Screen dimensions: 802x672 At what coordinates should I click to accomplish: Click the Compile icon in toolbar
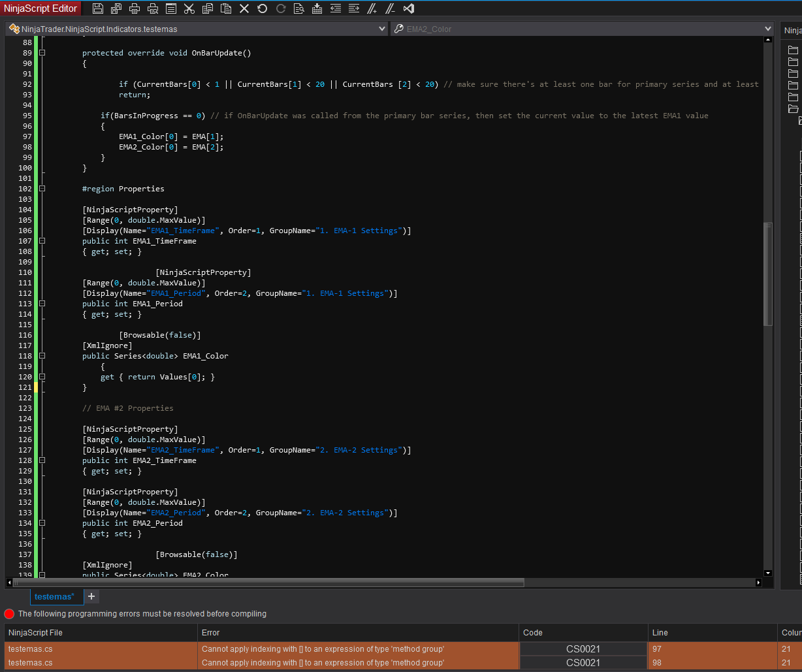click(317, 8)
